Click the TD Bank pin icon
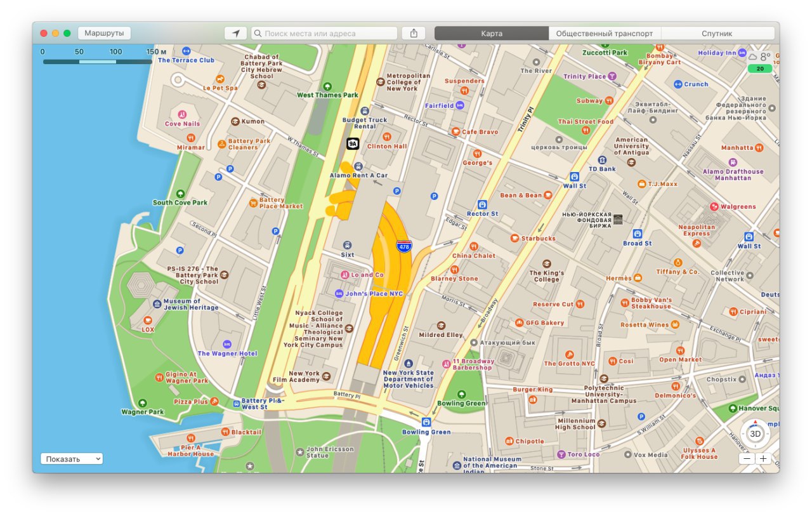Viewport: 812px width, 516px height. click(x=602, y=160)
